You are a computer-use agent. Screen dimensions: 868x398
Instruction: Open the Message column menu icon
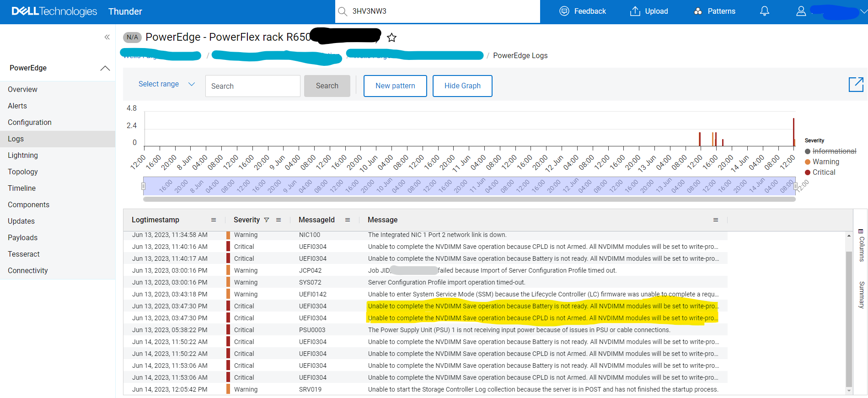pyautogui.click(x=716, y=220)
